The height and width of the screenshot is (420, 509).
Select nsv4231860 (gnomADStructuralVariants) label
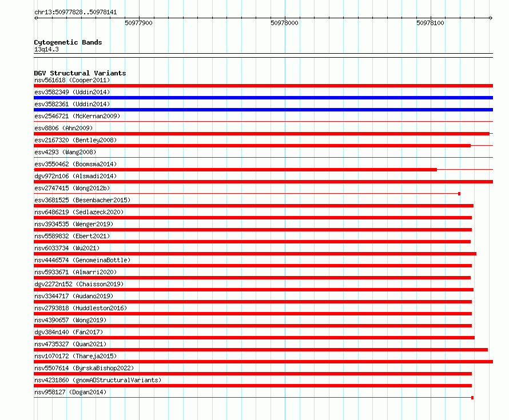pos(98,380)
